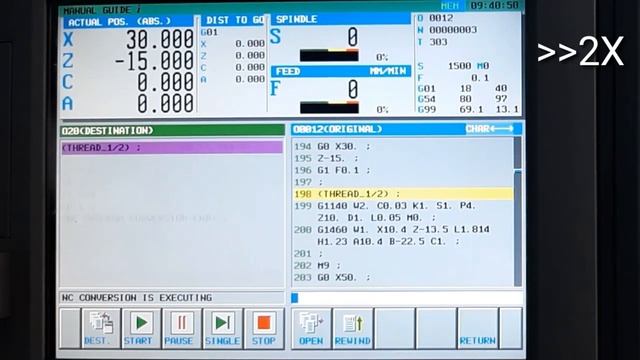Pause the conversion using PAUSE softkey

point(182,329)
